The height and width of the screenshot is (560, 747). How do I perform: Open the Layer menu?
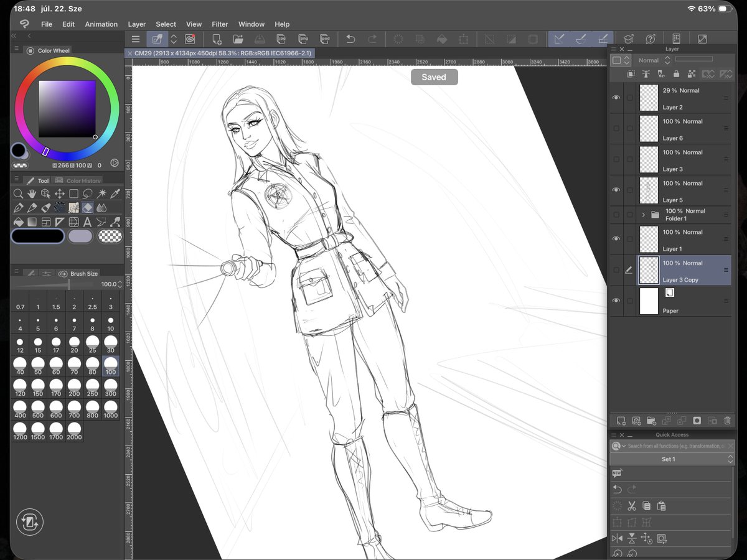pos(137,24)
